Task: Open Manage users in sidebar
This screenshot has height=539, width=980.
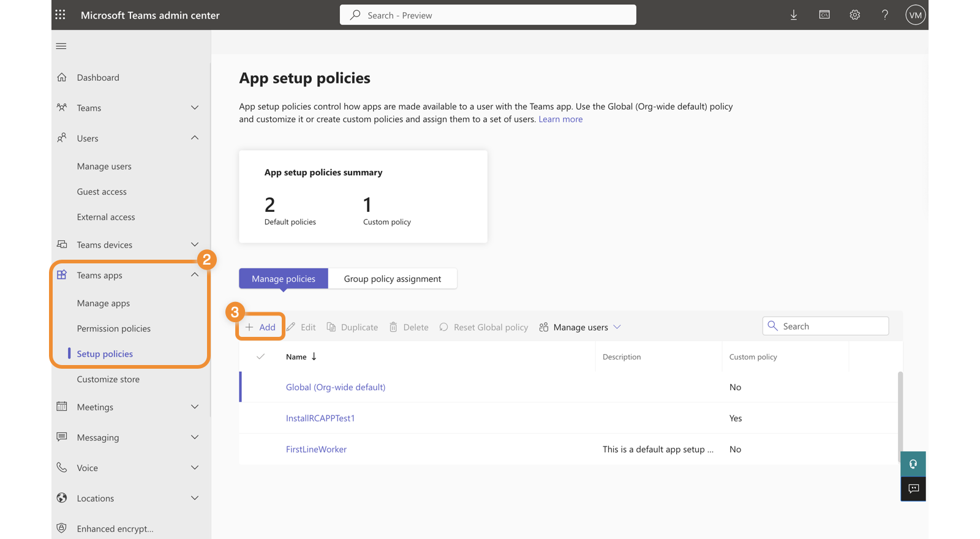Action: pyautogui.click(x=104, y=166)
